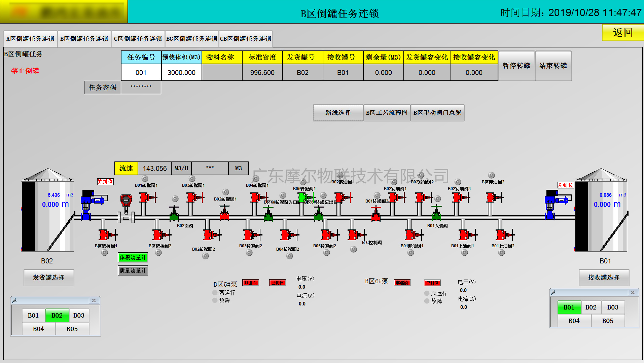Open the 发货罐选择 tank selector
This screenshot has height=363, width=644.
(49, 278)
